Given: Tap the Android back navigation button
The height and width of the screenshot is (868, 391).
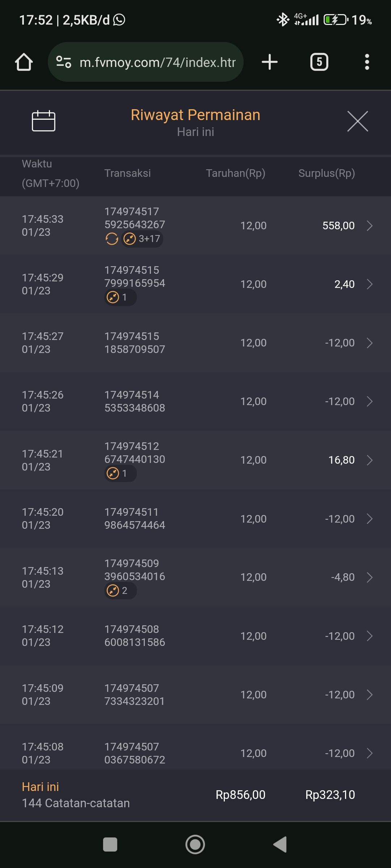Looking at the screenshot, I should 280,844.
